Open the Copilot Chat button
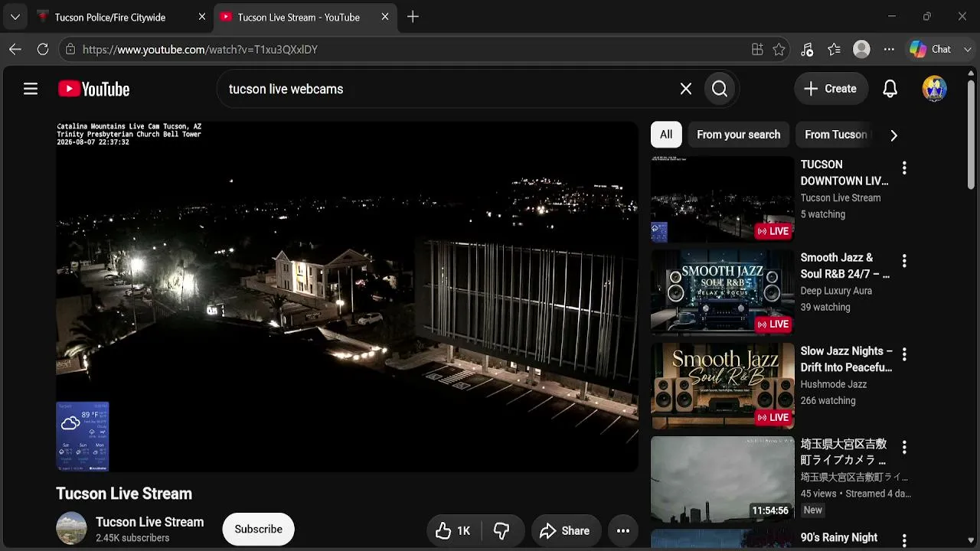Viewport: 980px width, 551px height. point(931,49)
